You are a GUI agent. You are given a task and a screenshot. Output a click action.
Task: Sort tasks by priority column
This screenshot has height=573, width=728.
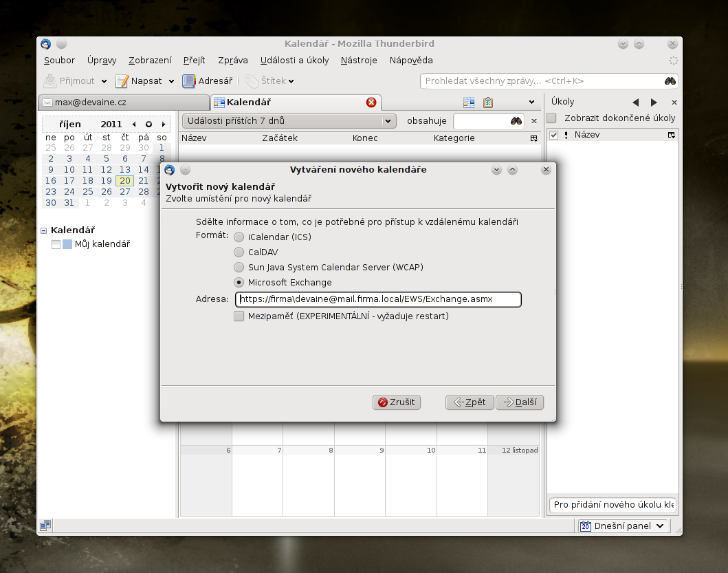click(x=566, y=135)
